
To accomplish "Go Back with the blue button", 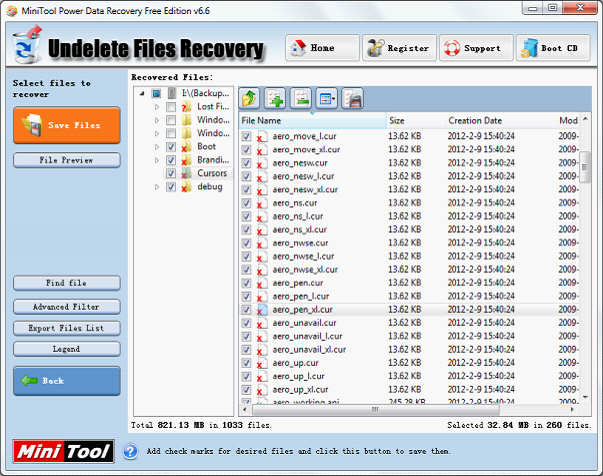I will tap(67, 381).
